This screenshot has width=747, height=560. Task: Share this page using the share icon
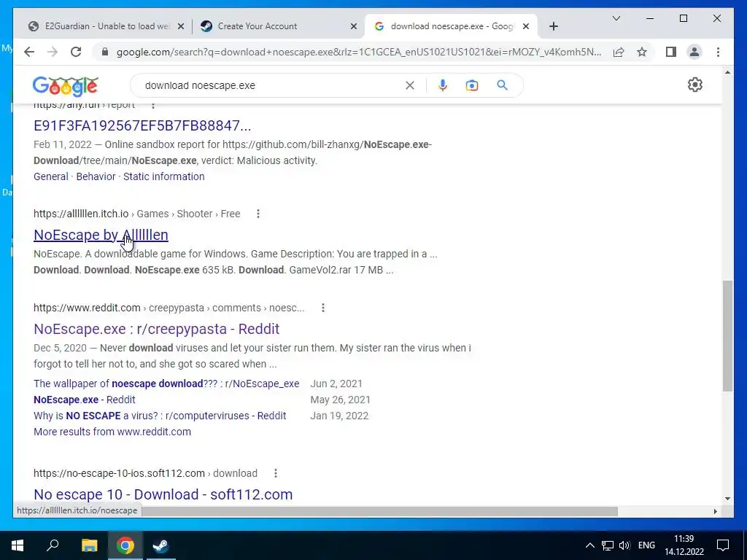click(x=619, y=52)
